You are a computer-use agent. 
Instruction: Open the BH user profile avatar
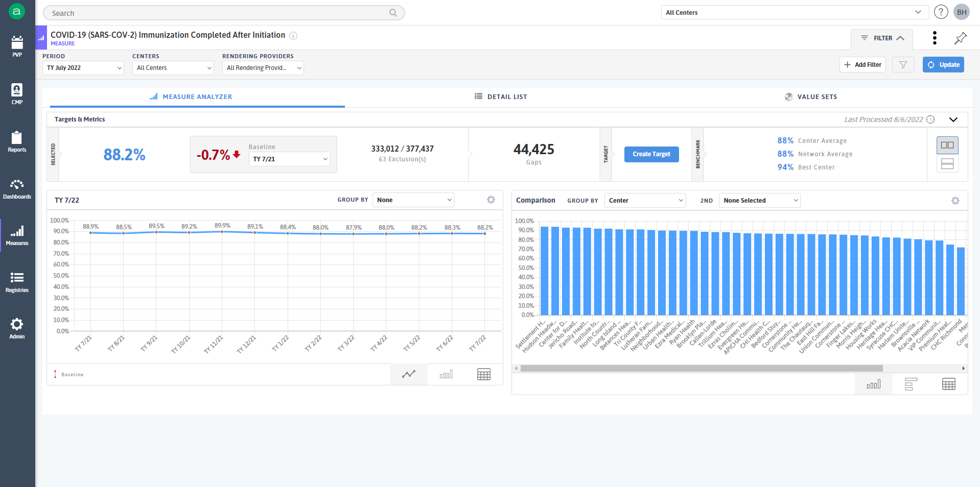point(962,12)
